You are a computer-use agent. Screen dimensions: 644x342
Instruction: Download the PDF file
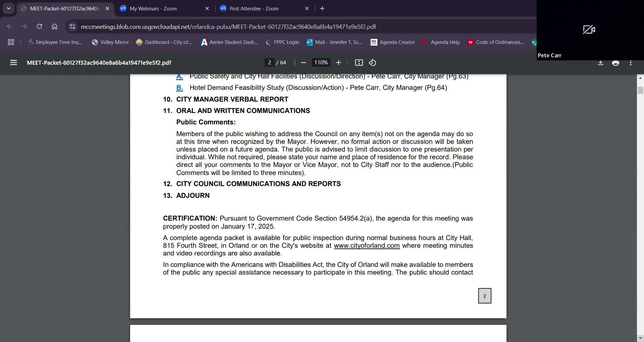(x=600, y=63)
